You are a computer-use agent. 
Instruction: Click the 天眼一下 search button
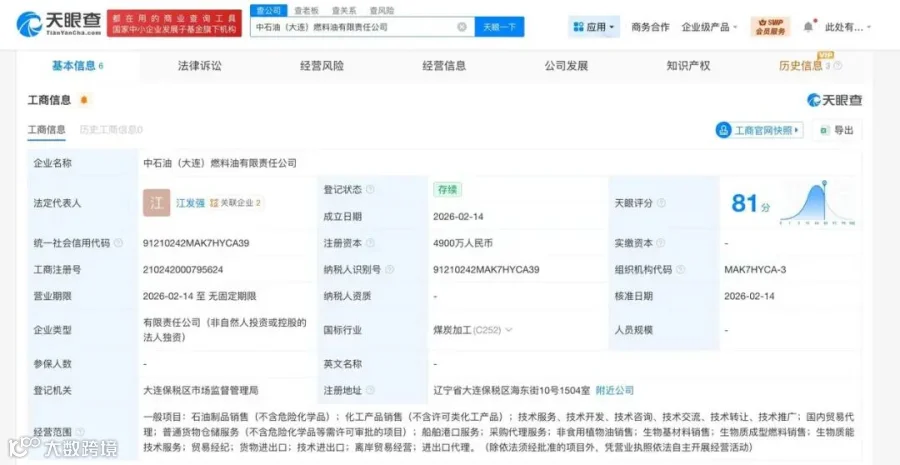tap(499, 27)
